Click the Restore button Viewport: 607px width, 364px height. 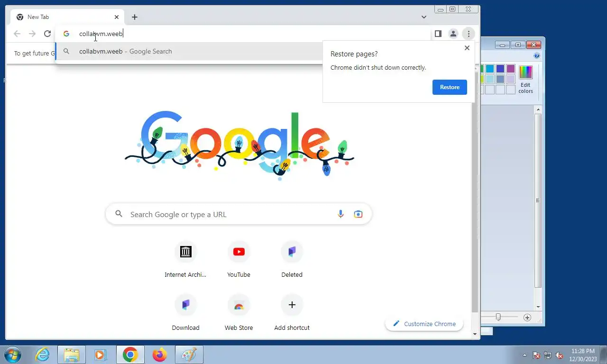pyautogui.click(x=450, y=87)
